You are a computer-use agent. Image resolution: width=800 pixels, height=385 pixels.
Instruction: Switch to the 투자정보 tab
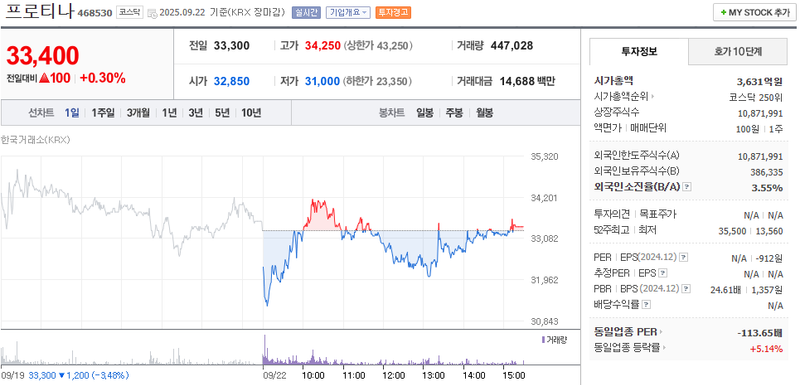(x=639, y=51)
